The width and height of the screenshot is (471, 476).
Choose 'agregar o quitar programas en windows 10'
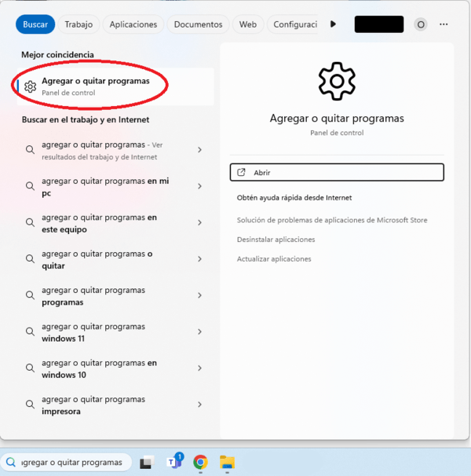(115, 368)
